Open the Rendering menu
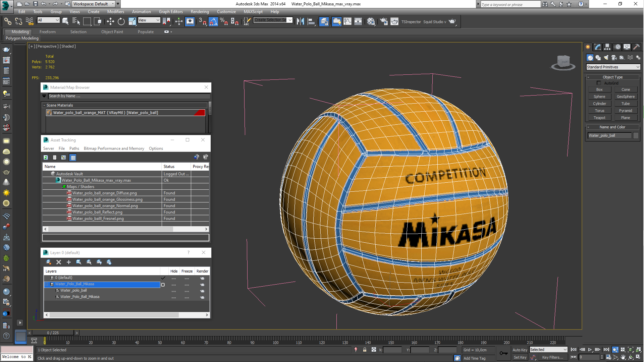644x362 pixels. point(200,12)
